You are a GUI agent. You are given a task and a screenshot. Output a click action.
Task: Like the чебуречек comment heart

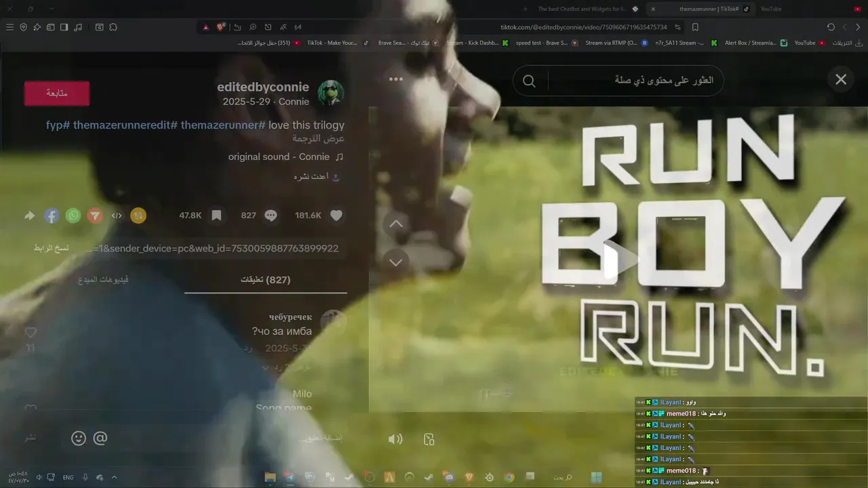point(31,332)
